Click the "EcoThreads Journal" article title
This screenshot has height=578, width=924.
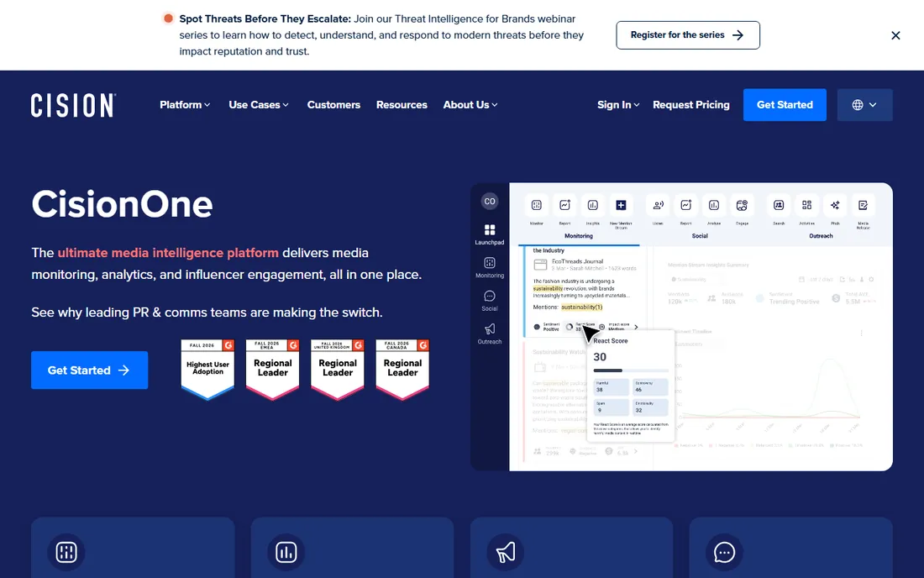click(578, 261)
